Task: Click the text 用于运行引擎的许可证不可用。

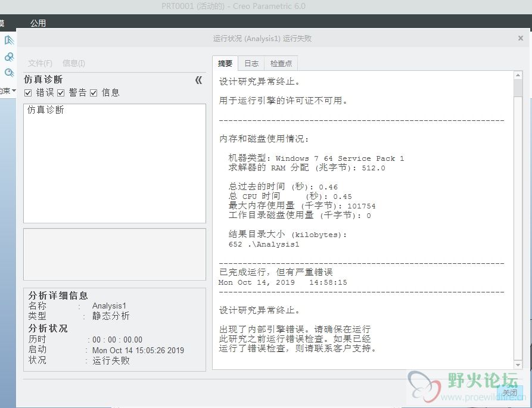Action: point(284,101)
